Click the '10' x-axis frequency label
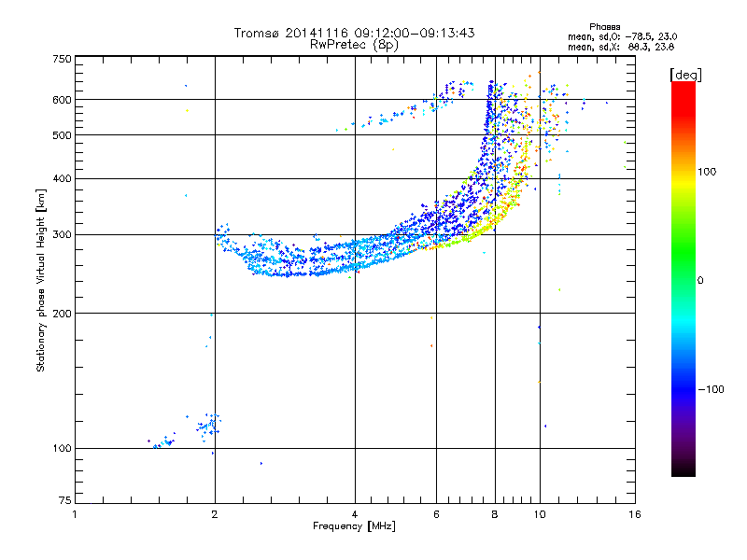 pos(540,514)
